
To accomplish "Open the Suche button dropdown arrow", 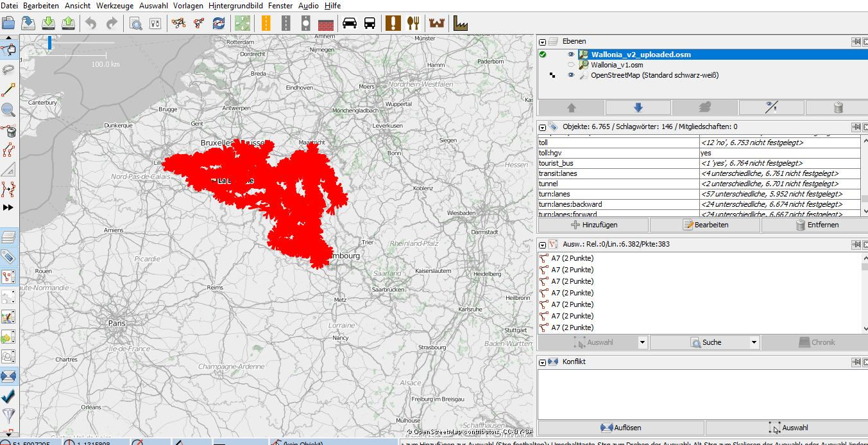I will (x=754, y=343).
